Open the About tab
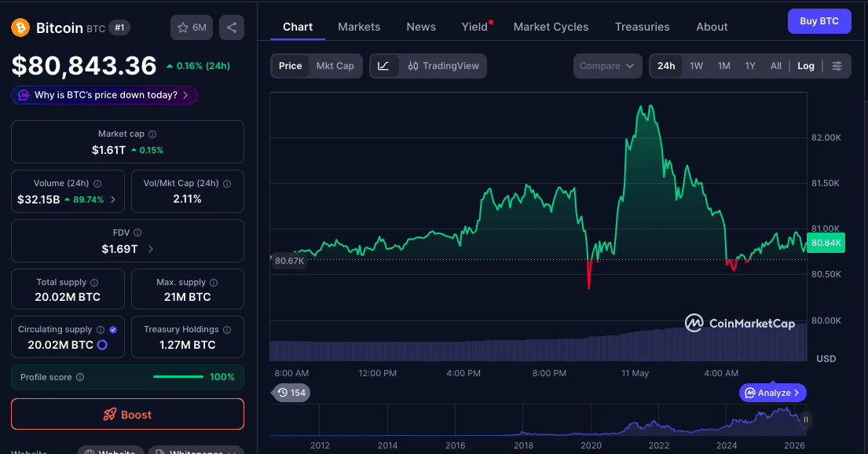This screenshot has width=868, height=454. coord(712,27)
